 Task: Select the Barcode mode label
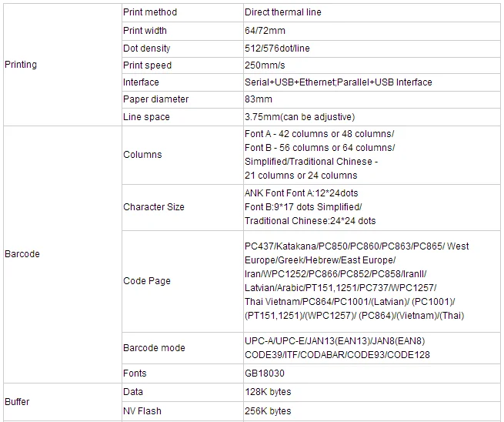[154, 348]
